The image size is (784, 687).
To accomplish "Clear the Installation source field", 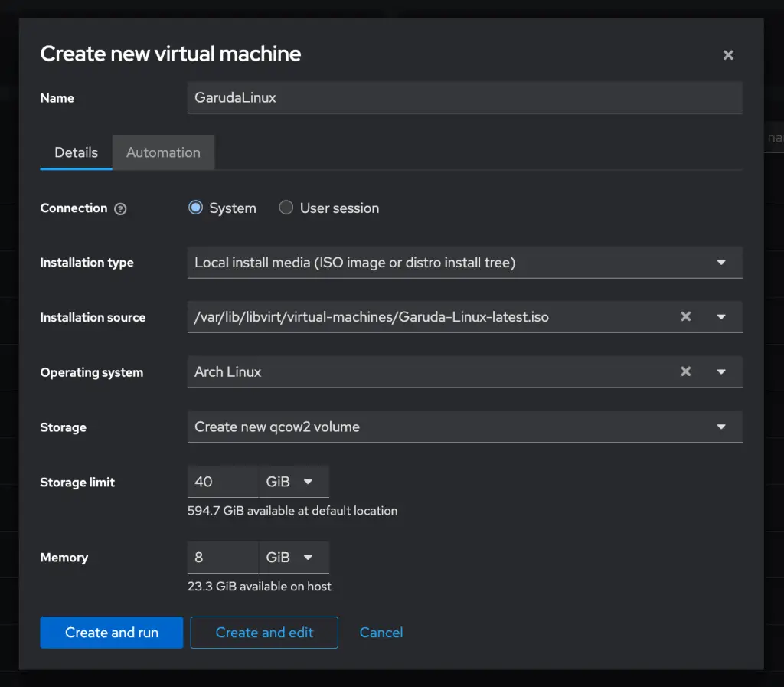I will (x=685, y=316).
